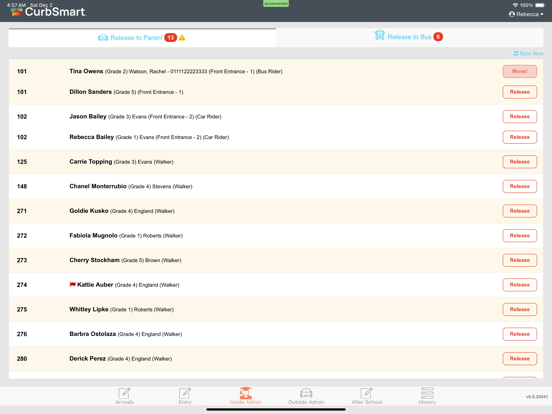552x414 pixels.
Task: Select the Derick Perez name
Action: (x=87, y=358)
